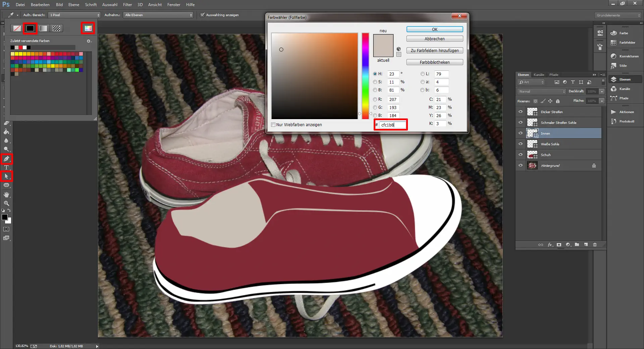The width and height of the screenshot is (644, 349).
Task: Select the R red channel radio button
Action: (x=375, y=99)
